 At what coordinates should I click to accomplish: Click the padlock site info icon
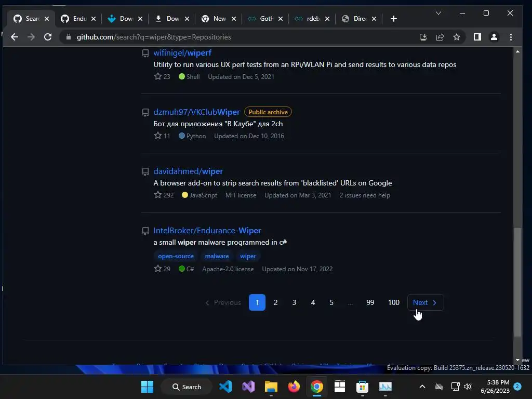[x=69, y=37]
